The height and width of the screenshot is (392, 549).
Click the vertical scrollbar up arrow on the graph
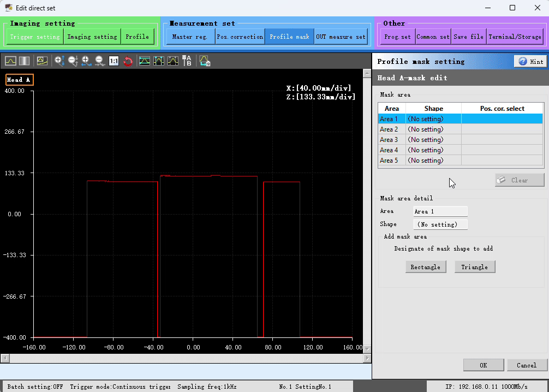[x=367, y=73]
